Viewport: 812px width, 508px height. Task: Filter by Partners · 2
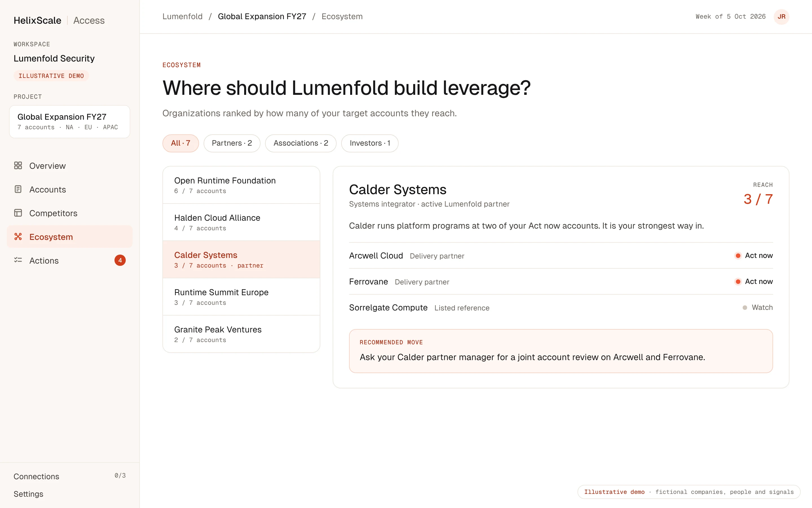tap(232, 143)
